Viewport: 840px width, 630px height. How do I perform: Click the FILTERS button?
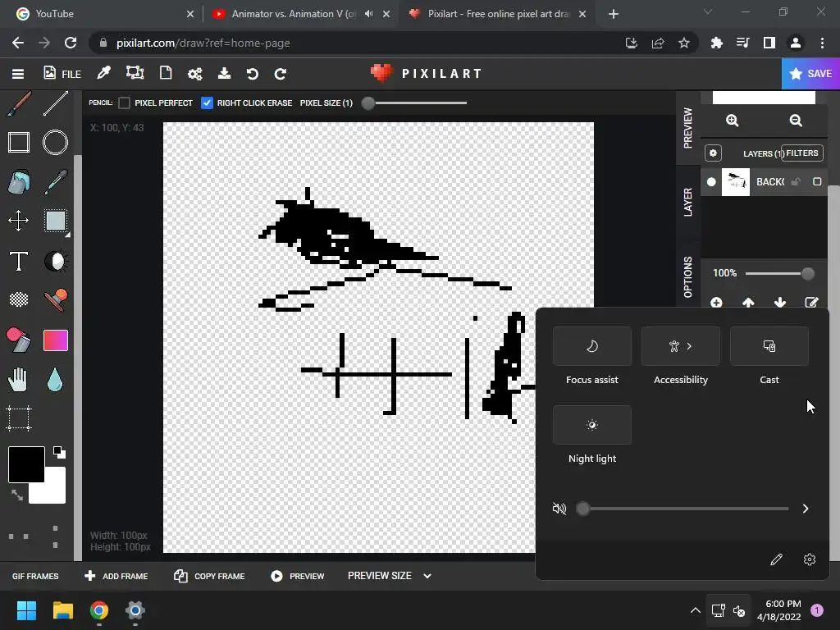click(802, 153)
